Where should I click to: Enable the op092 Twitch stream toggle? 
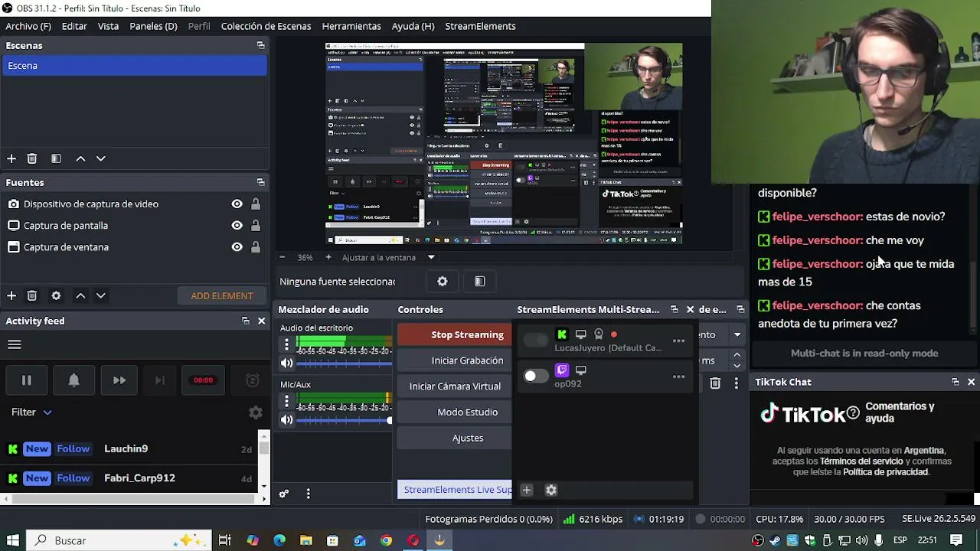[x=536, y=376]
